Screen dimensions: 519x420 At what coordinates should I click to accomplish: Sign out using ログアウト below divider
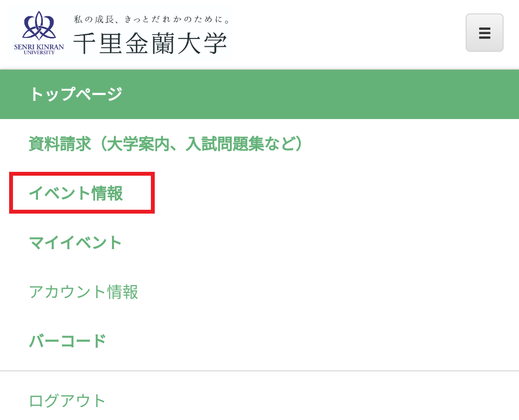(67, 400)
